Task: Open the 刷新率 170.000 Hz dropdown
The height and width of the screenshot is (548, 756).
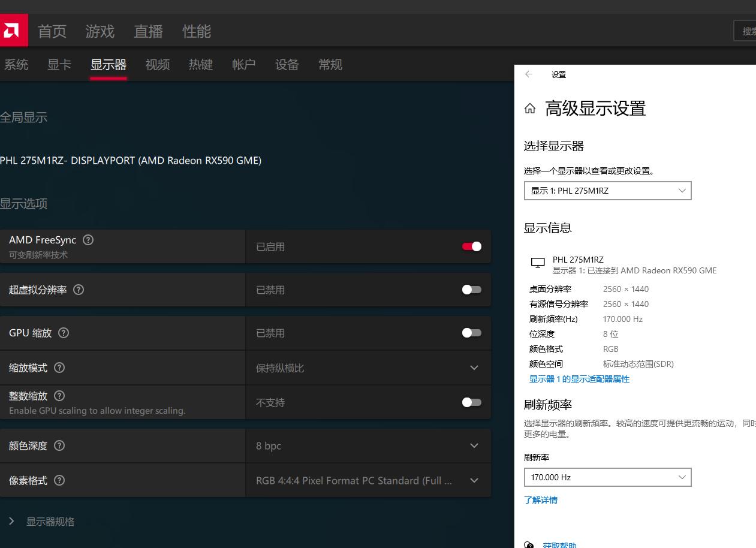Action: 607,477
